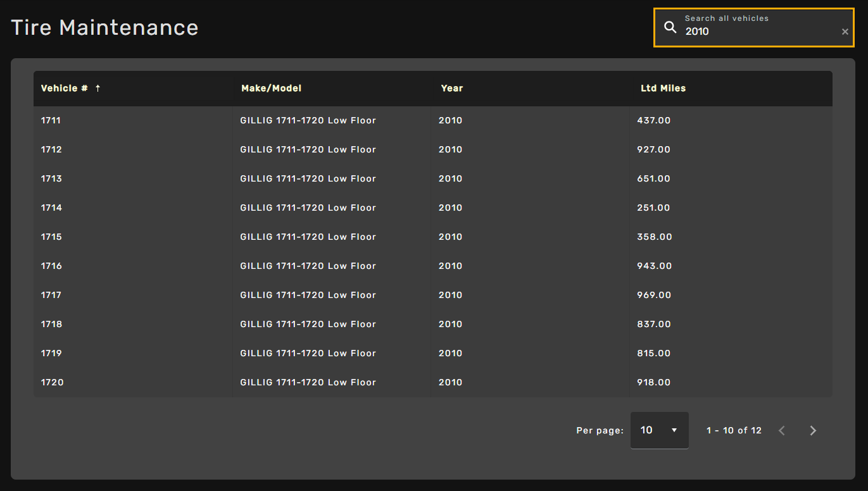Image resolution: width=868 pixels, height=491 pixels.
Task: Click the Vehicle # sort arrow
Action: point(97,89)
